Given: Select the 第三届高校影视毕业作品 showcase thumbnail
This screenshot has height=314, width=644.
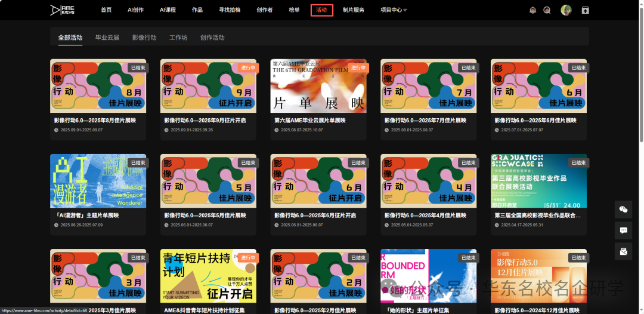Looking at the screenshot, I should 538,181.
